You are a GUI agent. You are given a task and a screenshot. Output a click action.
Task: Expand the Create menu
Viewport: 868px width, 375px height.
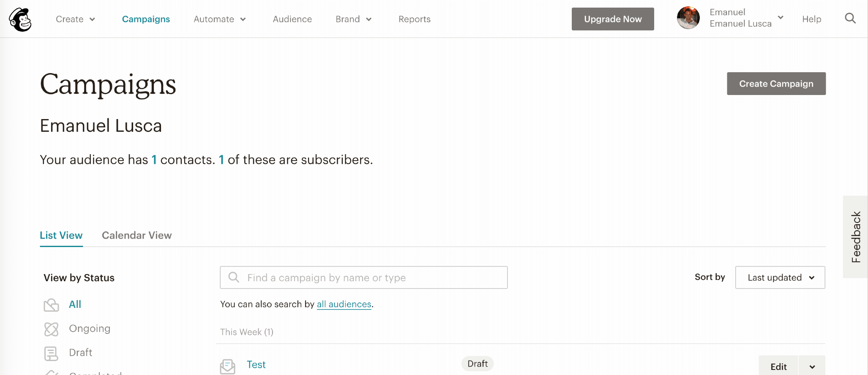(x=75, y=19)
